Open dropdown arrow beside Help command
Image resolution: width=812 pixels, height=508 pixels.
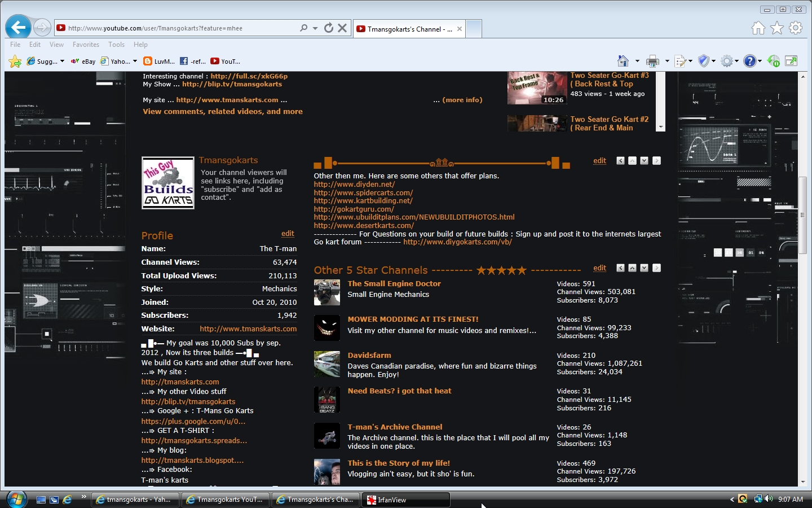tap(760, 61)
